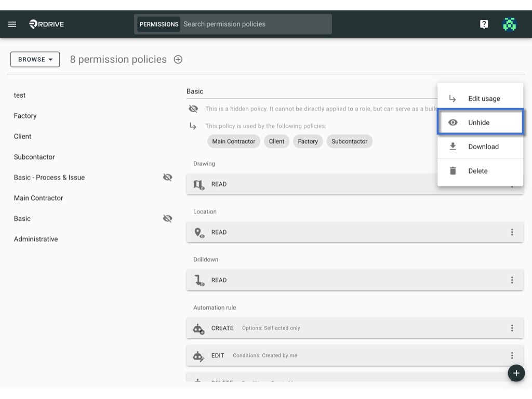Viewport: 532px width, 399px height.
Task: Select the Basic policy in the list
Action: [x=22, y=219]
